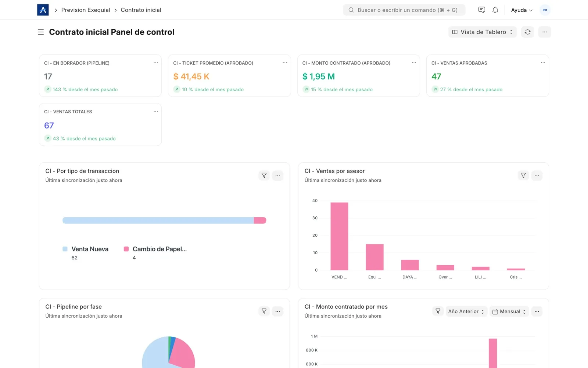The width and height of the screenshot is (588, 368).
Task: Click the Cambio de Papel... legend label
Action: 160,249
